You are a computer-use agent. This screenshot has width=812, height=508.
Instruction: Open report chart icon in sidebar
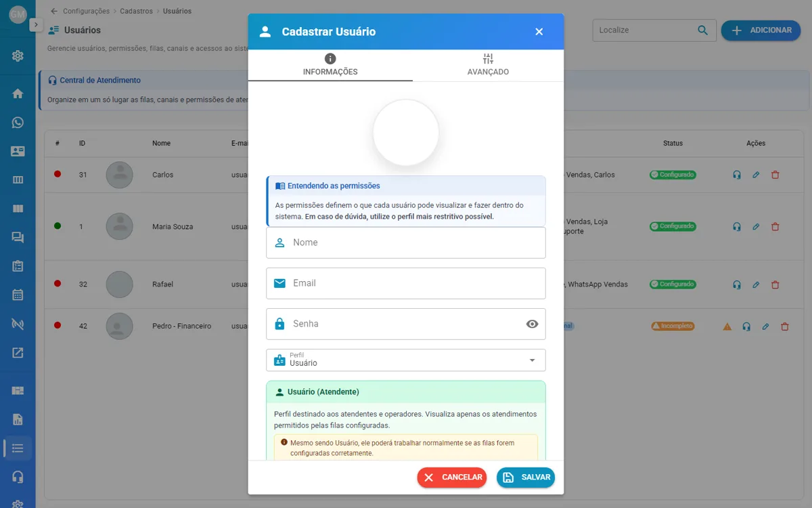(x=18, y=419)
